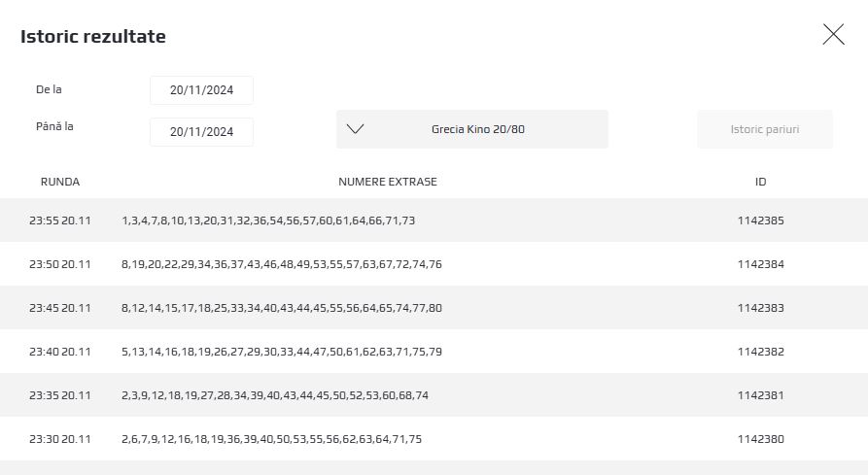Click ID 1142384
This screenshot has height=475, width=868.
[x=761, y=264]
